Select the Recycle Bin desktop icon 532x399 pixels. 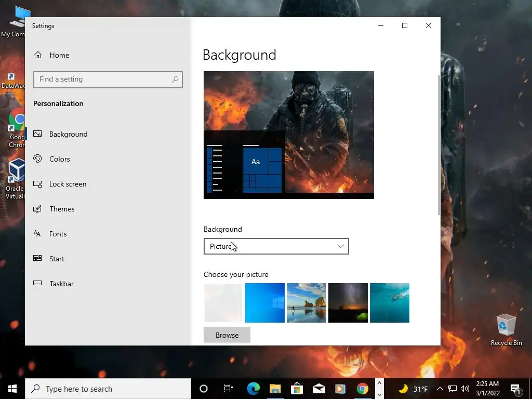click(x=506, y=330)
